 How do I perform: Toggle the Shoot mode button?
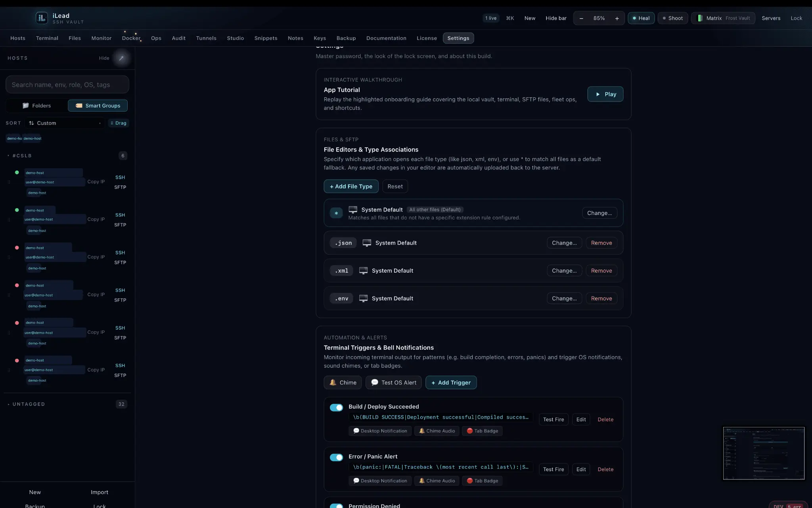[x=673, y=18]
